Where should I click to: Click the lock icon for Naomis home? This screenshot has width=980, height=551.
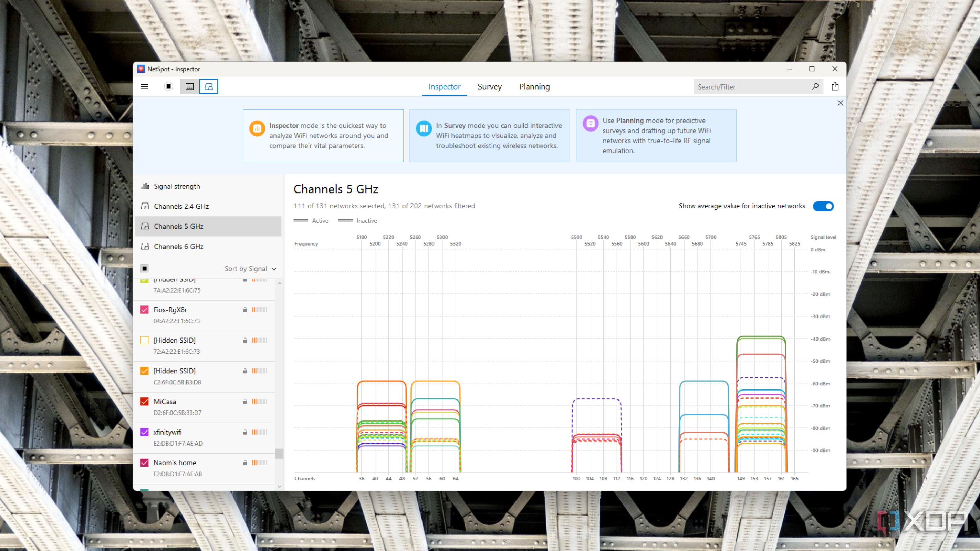click(245, 463)
